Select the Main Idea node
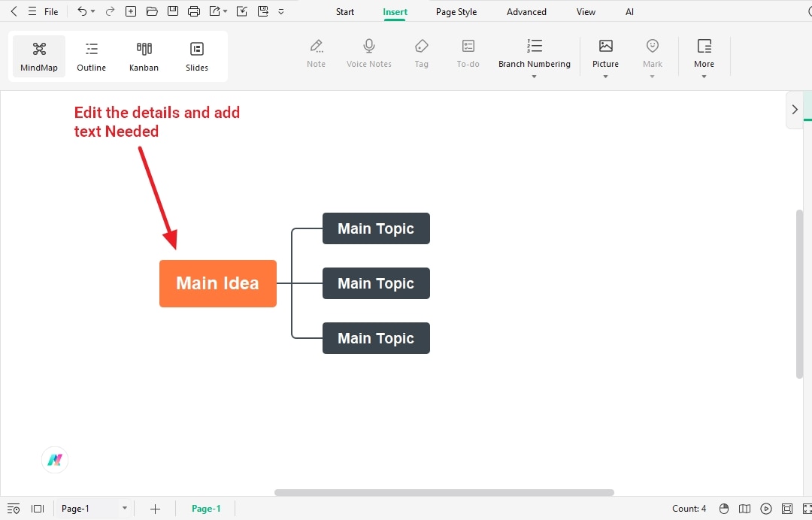The height and width of the screenshot is (520, 812). point(218,283)
